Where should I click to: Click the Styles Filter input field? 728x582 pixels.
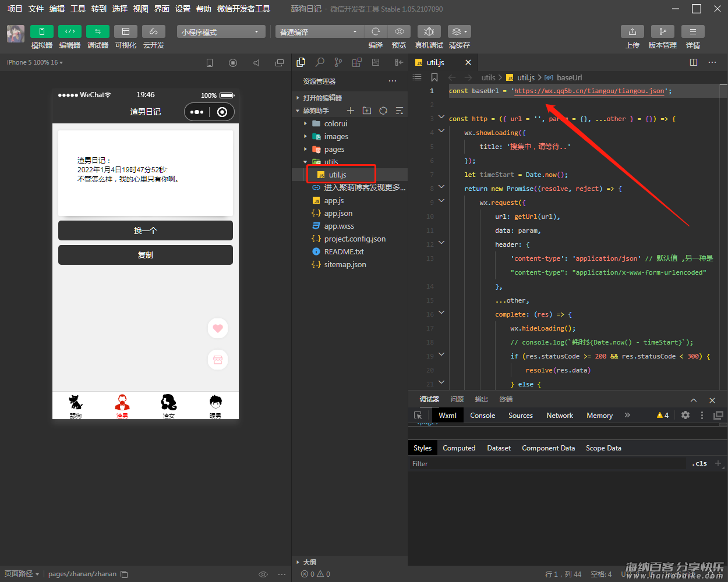click(547, 464)
